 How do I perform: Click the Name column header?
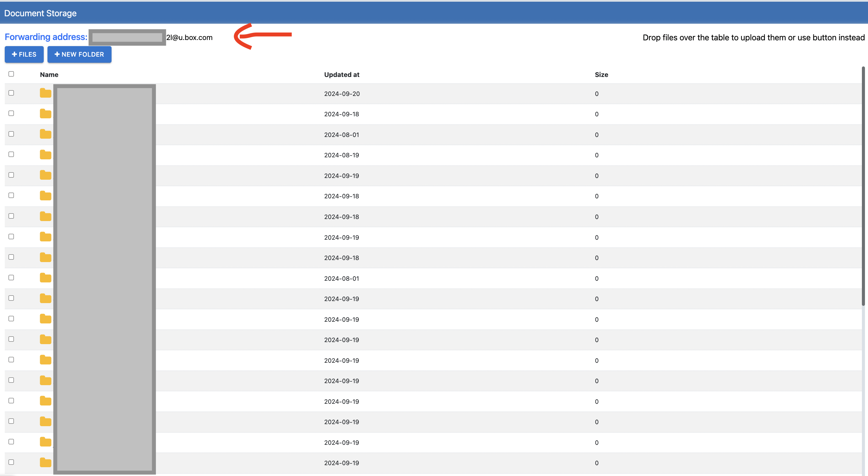[x=49, y=75]
